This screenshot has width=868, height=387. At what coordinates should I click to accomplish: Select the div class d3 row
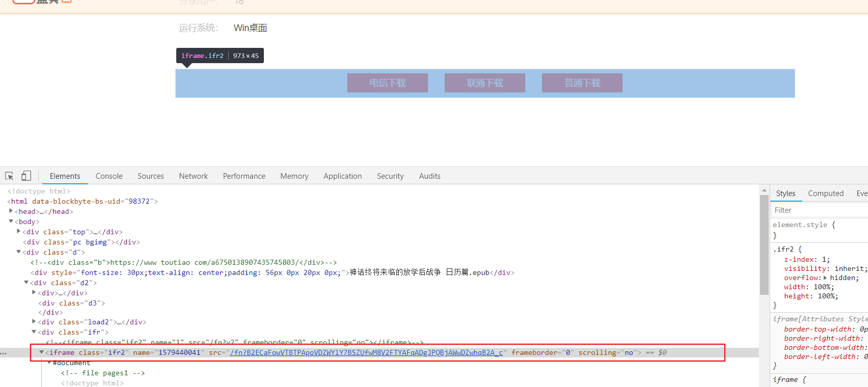(71, 303)
